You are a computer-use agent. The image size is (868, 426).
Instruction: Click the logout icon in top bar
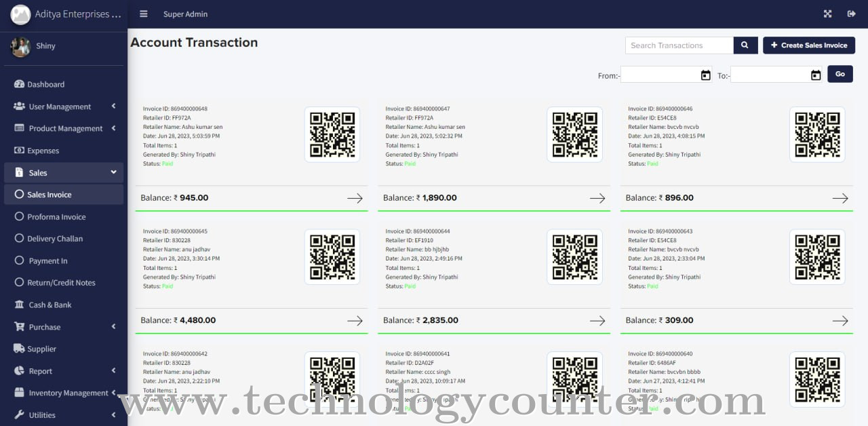pos(851,14)
